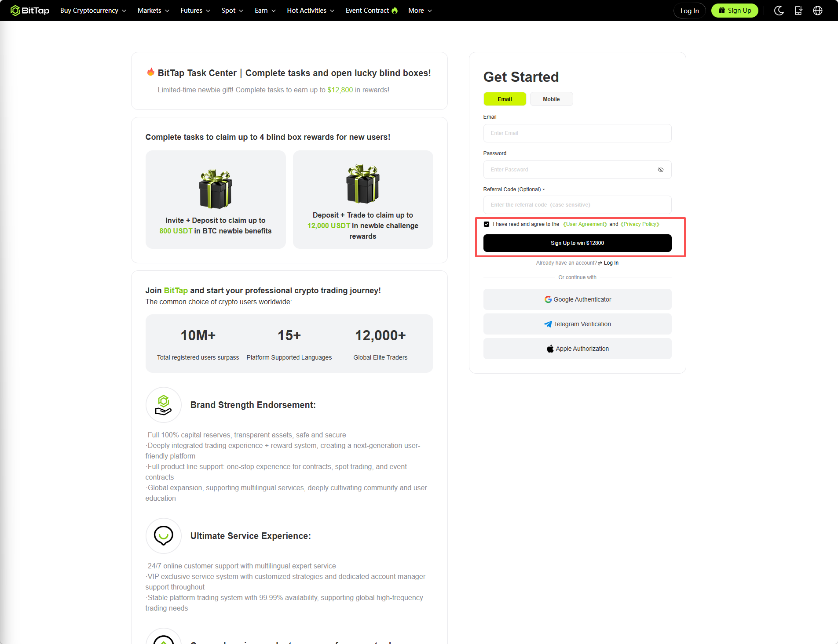Open the Markets dropdown
Screen dimensions: 838x644
point(154,11)
